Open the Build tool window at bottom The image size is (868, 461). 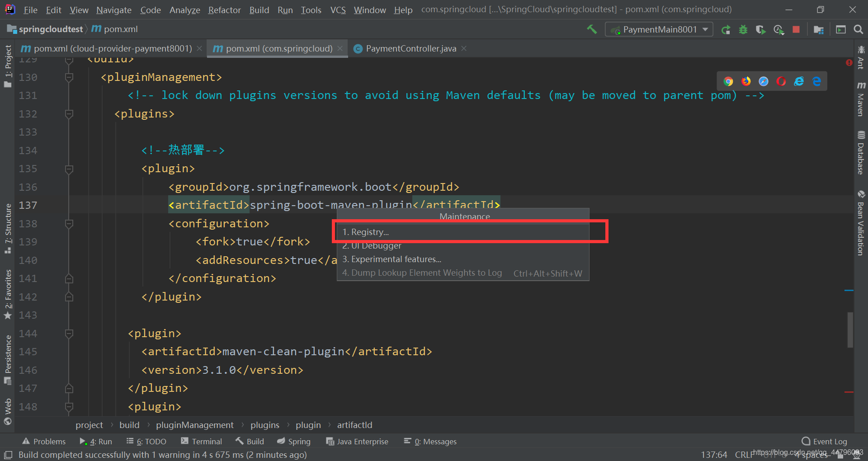(x=250, y=442)
